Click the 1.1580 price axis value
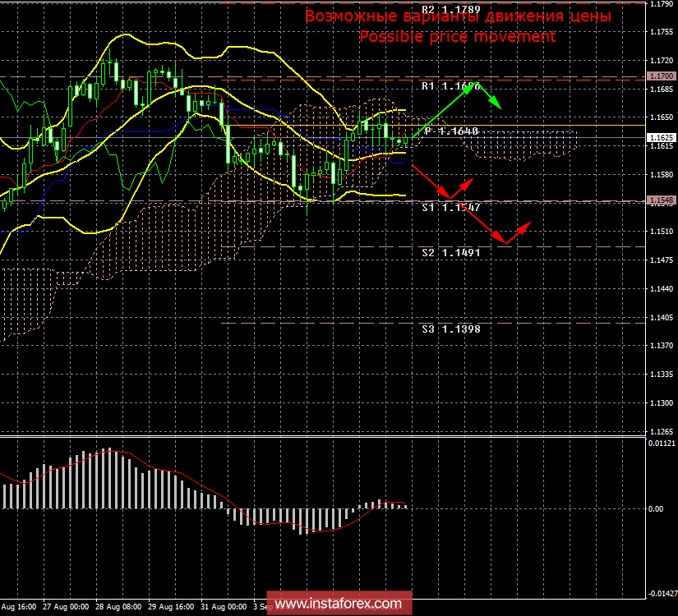 [x=662, y=175]
